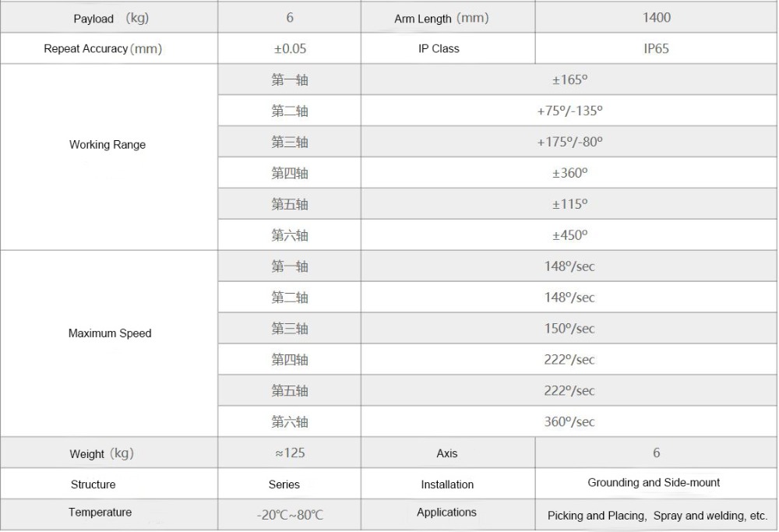
Task: Click the Weight (kg) label
Action: click(x=102, y=453)
